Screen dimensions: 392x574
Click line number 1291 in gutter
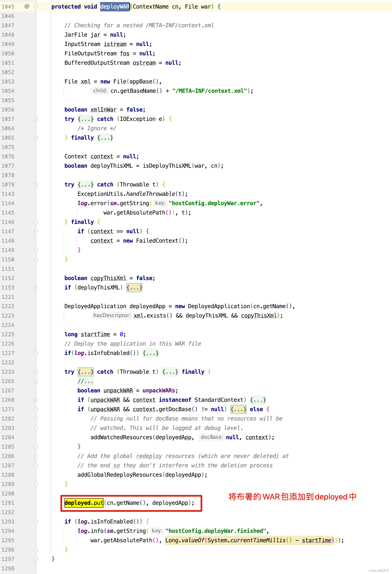[8, 503]
